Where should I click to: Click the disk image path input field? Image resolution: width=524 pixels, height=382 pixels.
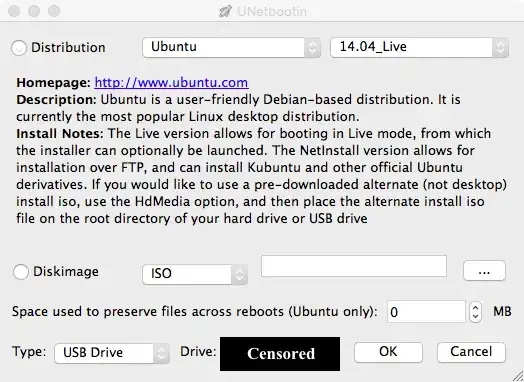coord(354,266)
